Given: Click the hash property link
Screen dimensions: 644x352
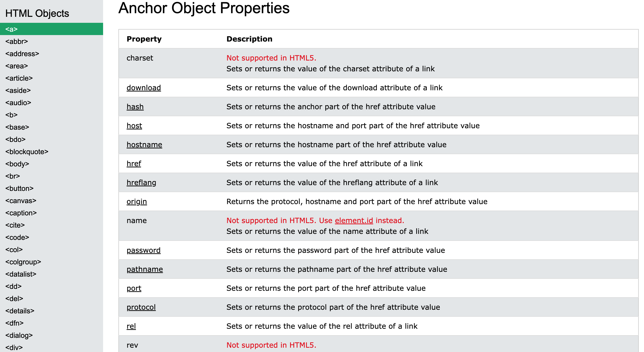Looking at the screenshot, I should pos(135,107).
